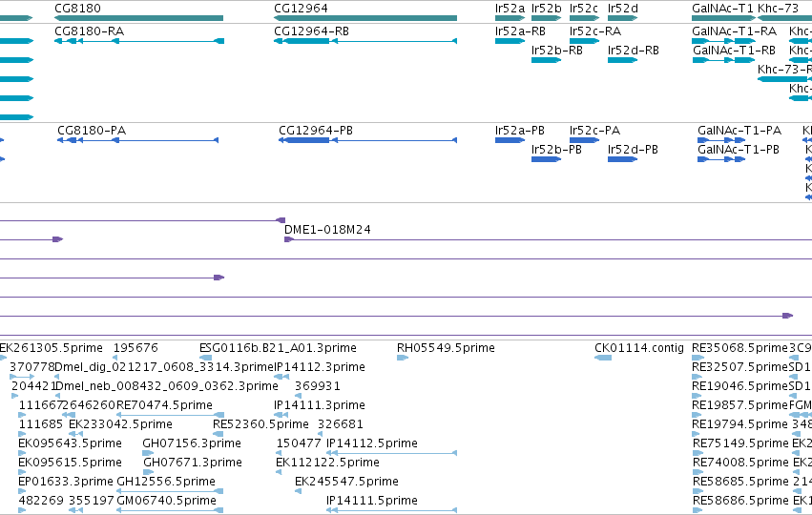Select the GM06740.5prime EST label
Screen dimensions: 812x515
(166, 501)
